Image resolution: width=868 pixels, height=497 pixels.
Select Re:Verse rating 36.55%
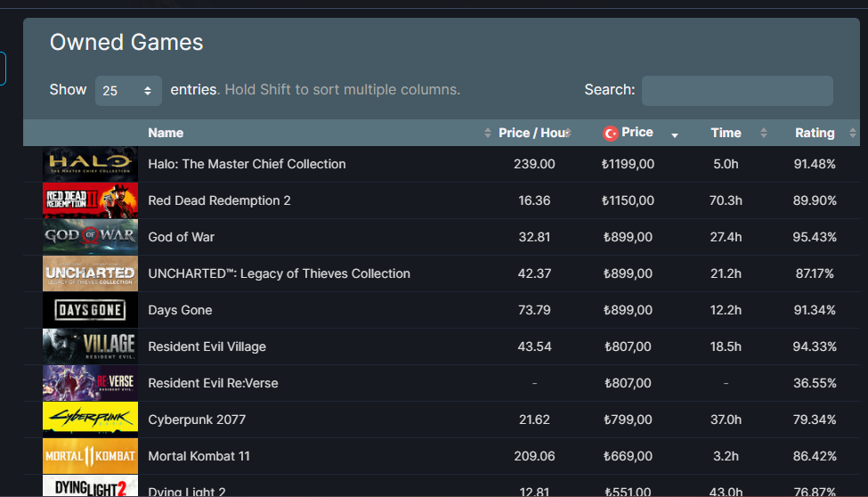pyautogui.click(x=815, y=383)
